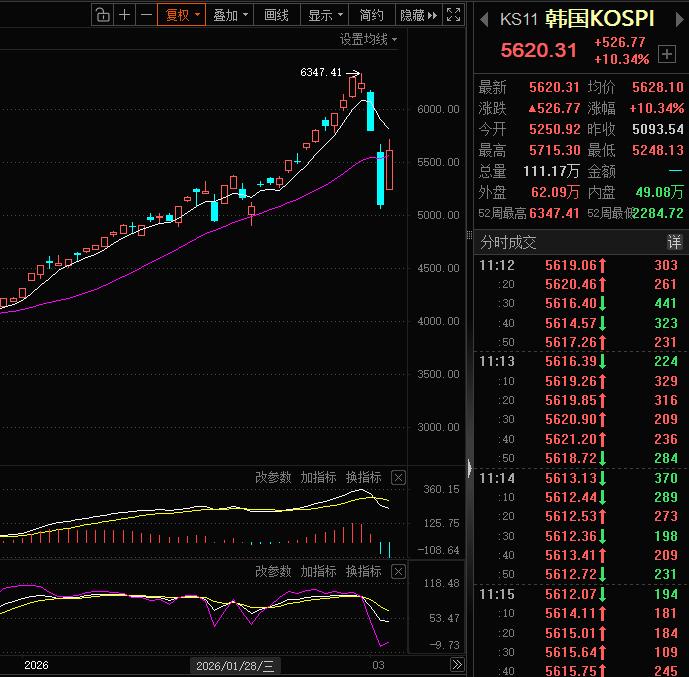Add KOSPI to watchlist with plus icon

pos(667,54)
